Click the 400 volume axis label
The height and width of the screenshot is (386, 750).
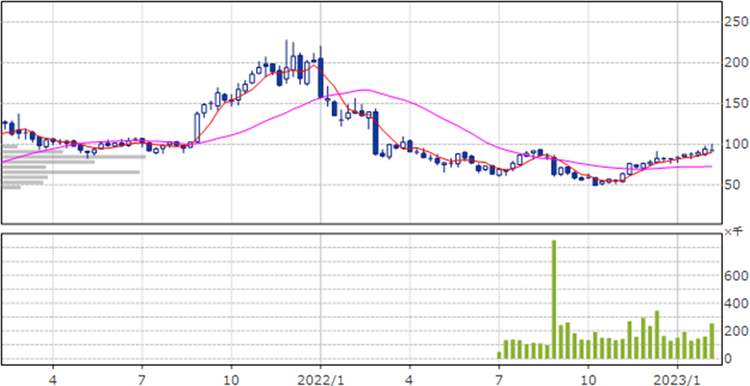tap(735, 303)
